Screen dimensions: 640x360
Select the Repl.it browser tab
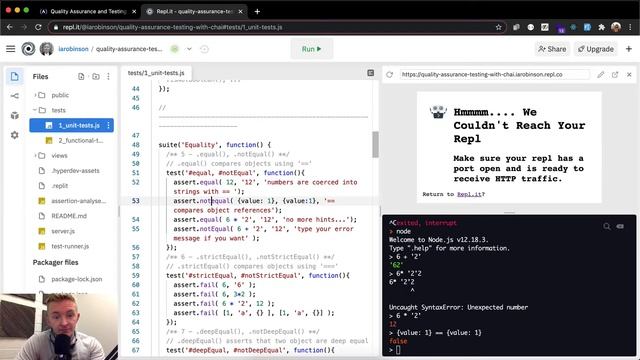[194, 11]
